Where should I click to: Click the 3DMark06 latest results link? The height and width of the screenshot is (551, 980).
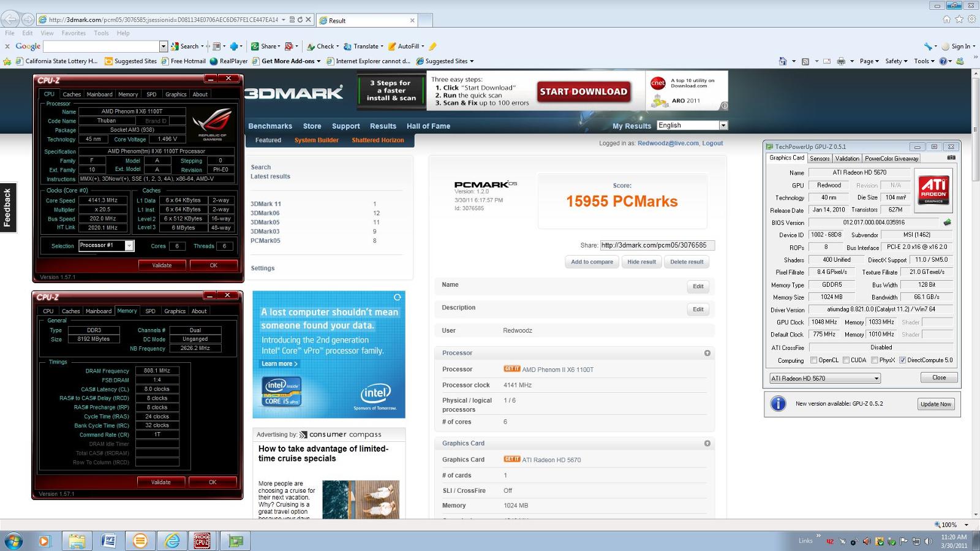pyautogui.click(x=265, y=213)
